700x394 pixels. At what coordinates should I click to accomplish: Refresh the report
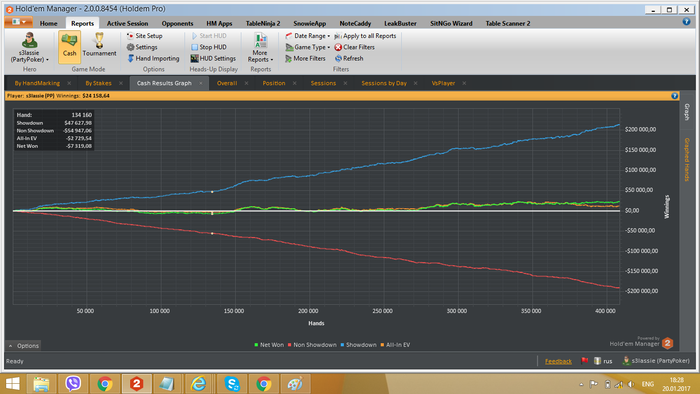(349, 58)
